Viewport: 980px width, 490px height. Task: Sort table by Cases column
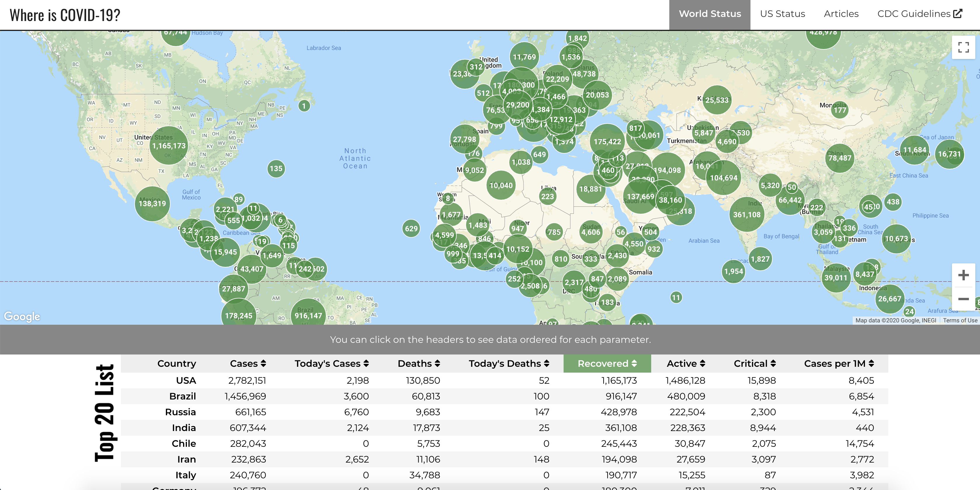click(248, 364)
